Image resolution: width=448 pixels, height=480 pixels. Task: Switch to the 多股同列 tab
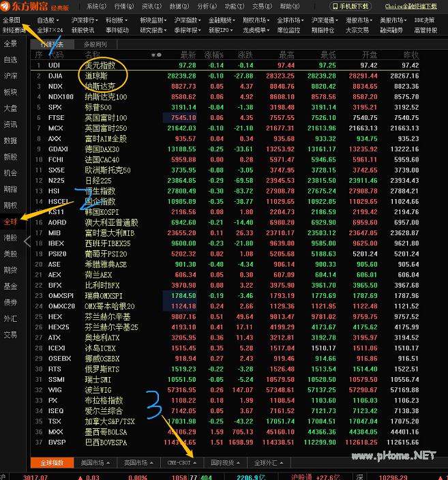coord(95,44)
